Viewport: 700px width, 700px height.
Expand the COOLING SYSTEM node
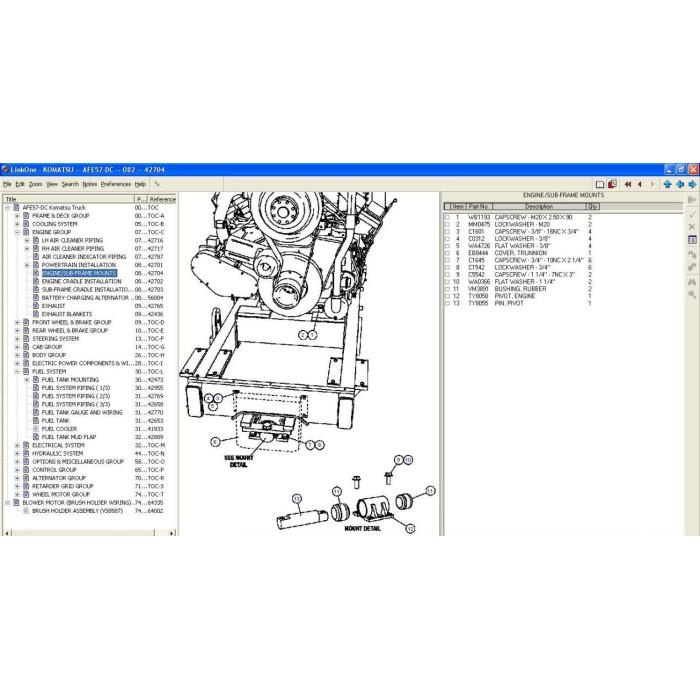pyautogui.click(x=17, y=224)
